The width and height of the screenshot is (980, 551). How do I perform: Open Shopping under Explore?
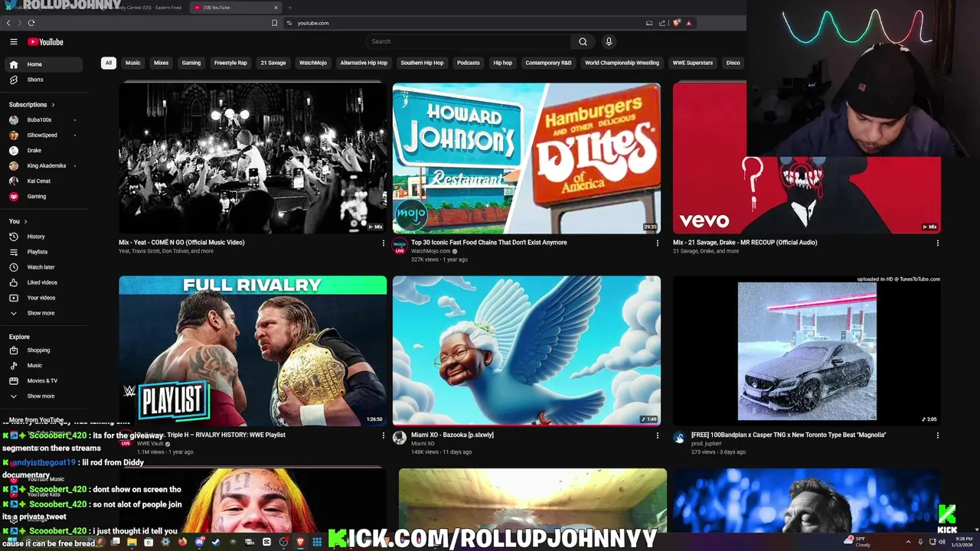point(44,350)
